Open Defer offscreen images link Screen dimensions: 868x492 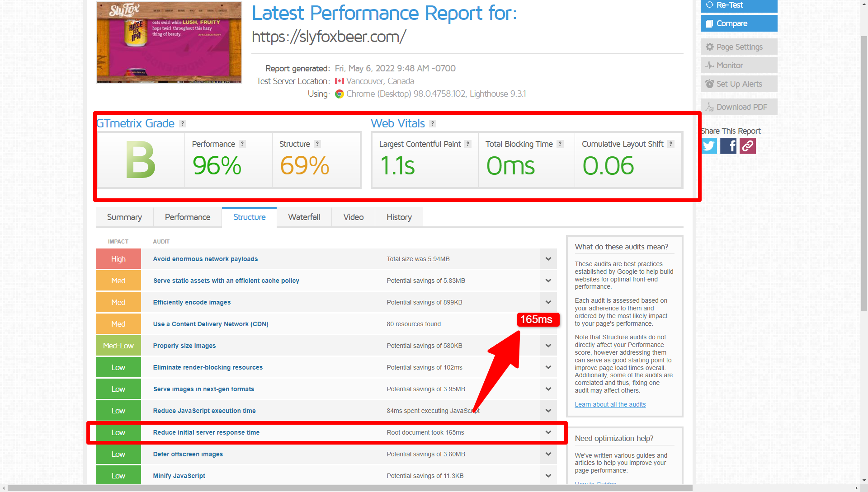tap(188, 454)
